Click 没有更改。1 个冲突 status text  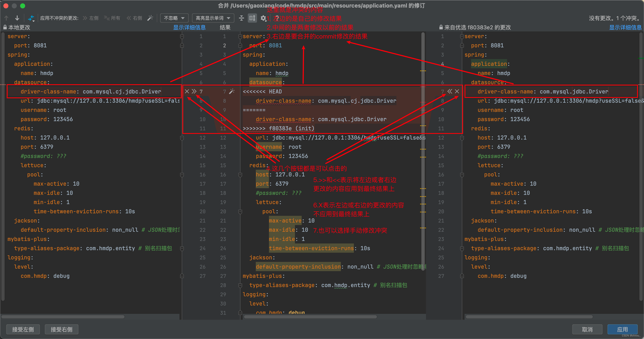[x=615, y=18]
